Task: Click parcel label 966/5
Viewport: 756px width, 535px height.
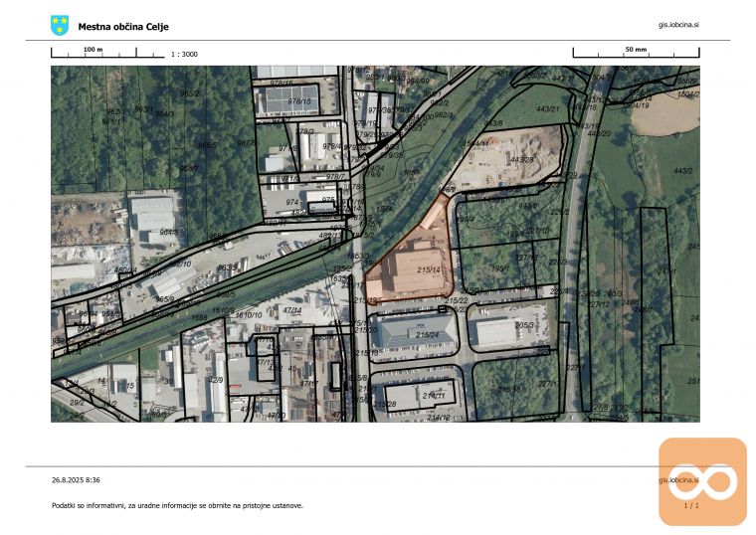Action: click(208, 145)
